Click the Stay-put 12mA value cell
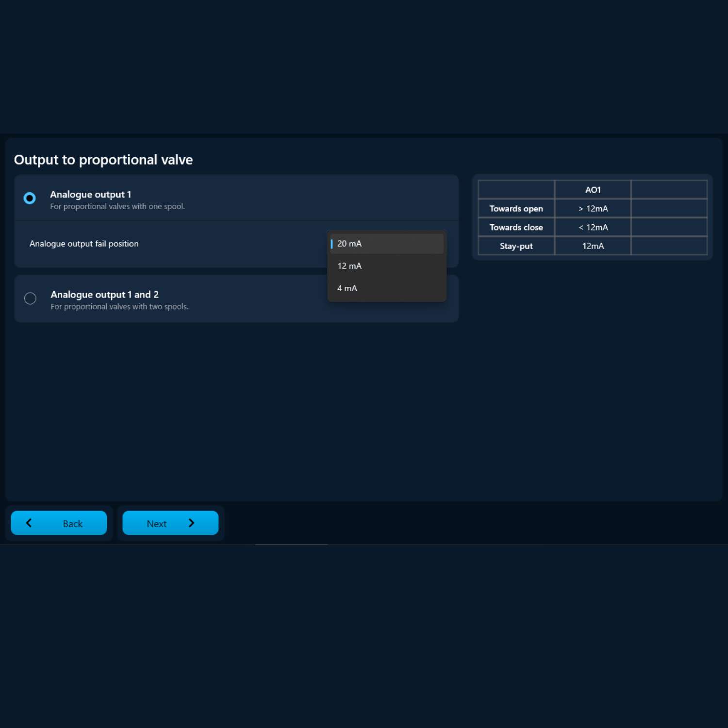 point(593,246)
